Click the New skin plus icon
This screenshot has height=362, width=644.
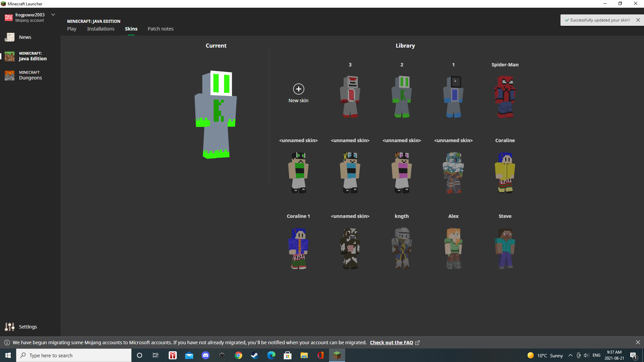298,89
